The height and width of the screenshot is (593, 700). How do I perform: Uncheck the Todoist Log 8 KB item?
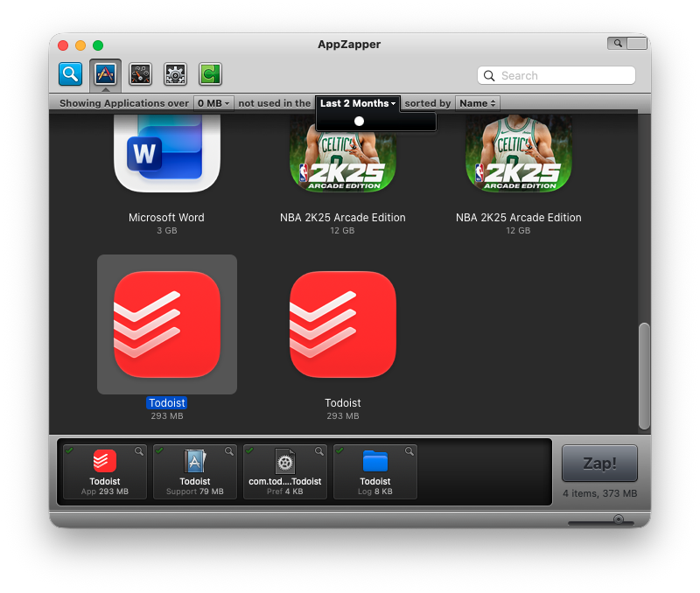pyautogui.click(x=339, y=450)
